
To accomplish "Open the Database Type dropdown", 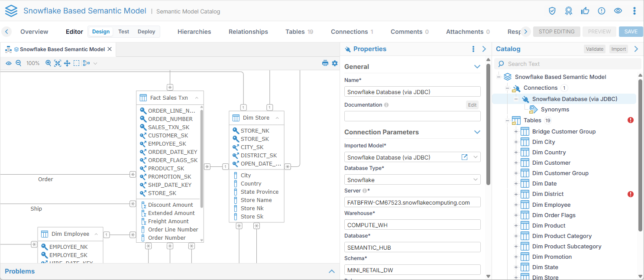I will [x=412, y=180].
